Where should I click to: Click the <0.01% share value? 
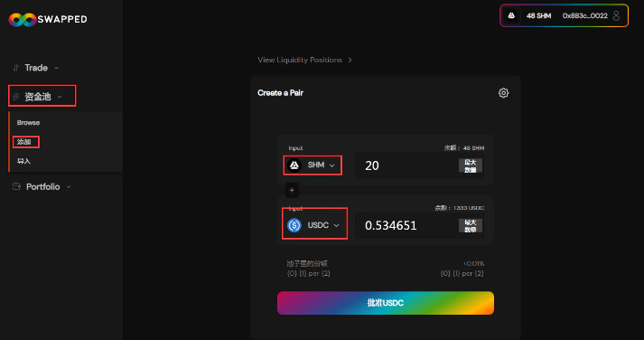click(474, 263)
